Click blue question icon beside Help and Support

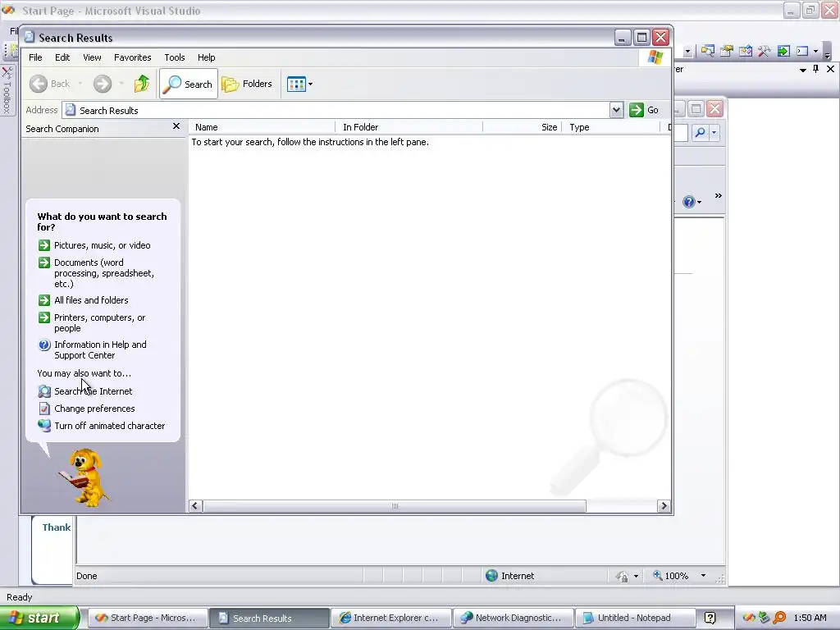tap(44, 345)
